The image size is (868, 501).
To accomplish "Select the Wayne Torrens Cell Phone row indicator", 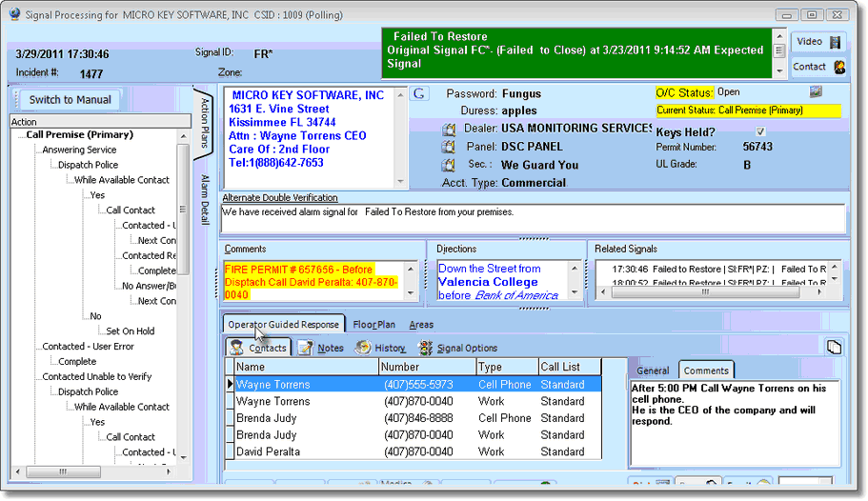I will (x=230, y=384).
